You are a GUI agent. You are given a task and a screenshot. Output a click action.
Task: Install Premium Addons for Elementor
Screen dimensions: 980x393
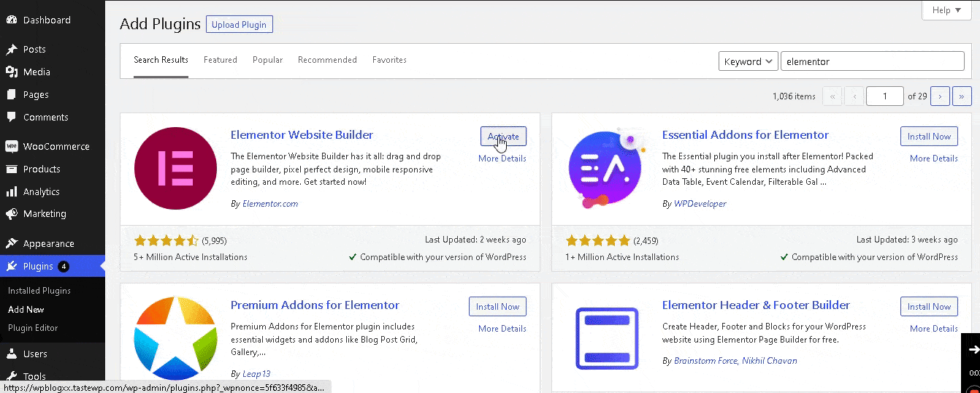497,307
